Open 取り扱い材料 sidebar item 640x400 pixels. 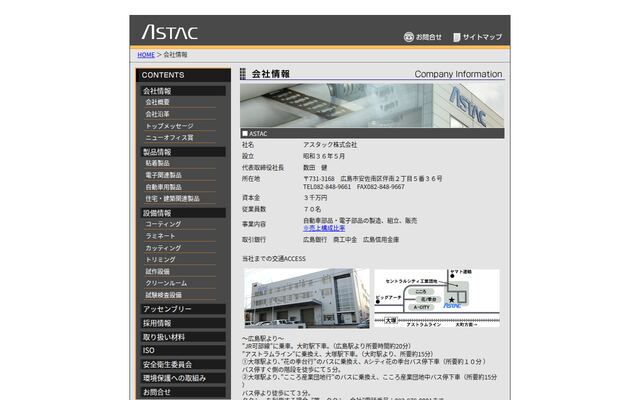tap(183, 337)
